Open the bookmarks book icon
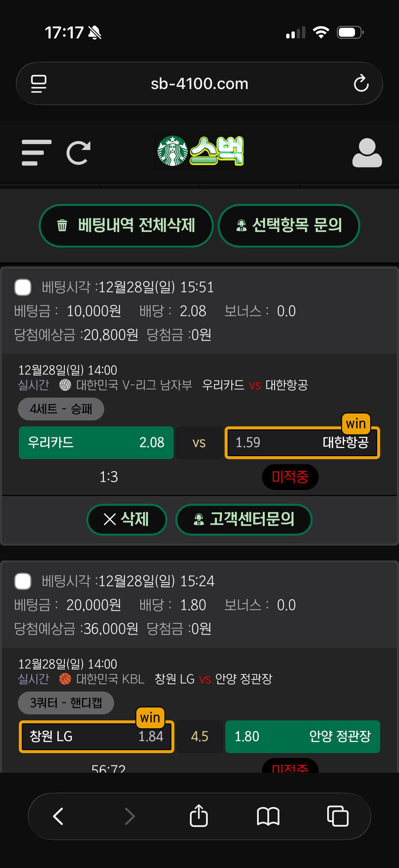 pyautogui.click(x=268, y=816)
